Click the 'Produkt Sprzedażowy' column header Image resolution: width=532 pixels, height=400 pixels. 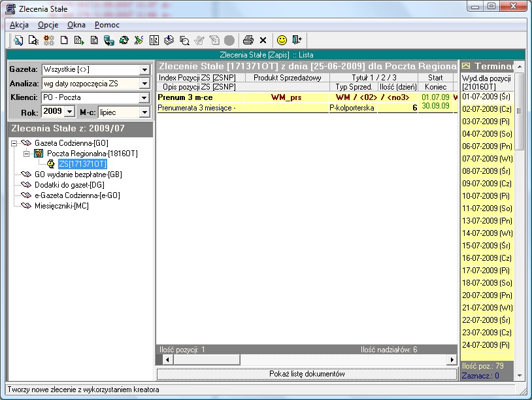(288, 78)
